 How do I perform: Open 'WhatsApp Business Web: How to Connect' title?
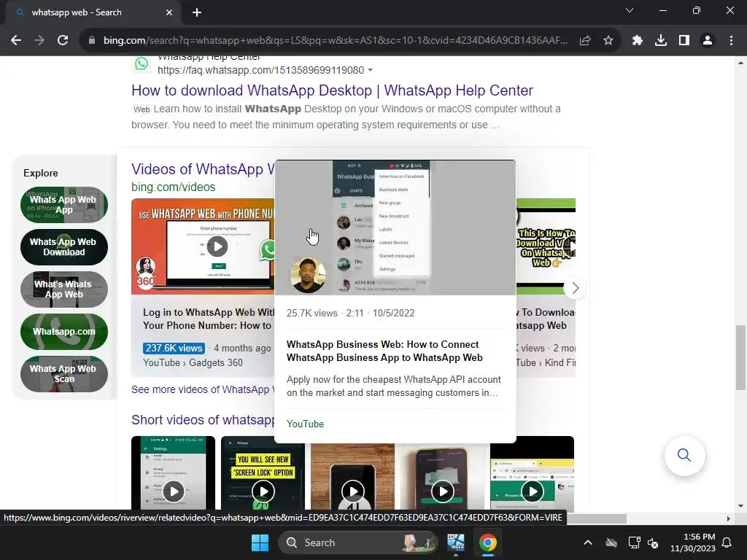384,351
